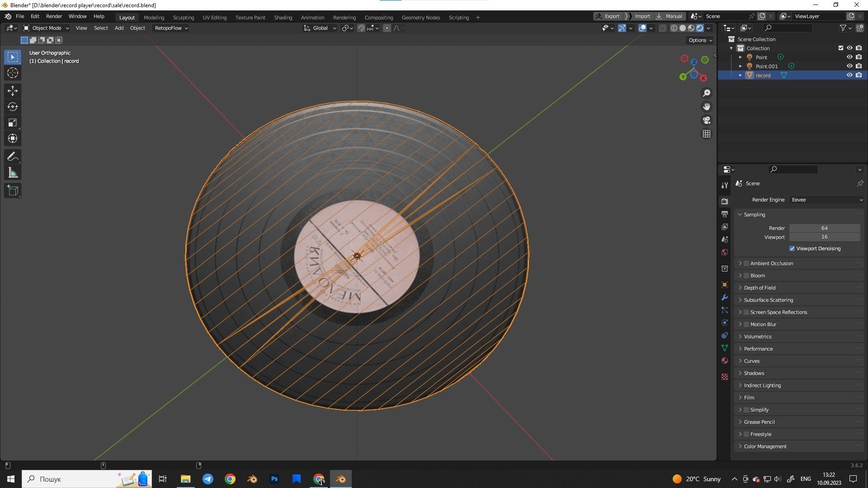The width and height of the screenshot is (868, 488).
Task: Open the Physics properties tab
Action: point(725,323)
